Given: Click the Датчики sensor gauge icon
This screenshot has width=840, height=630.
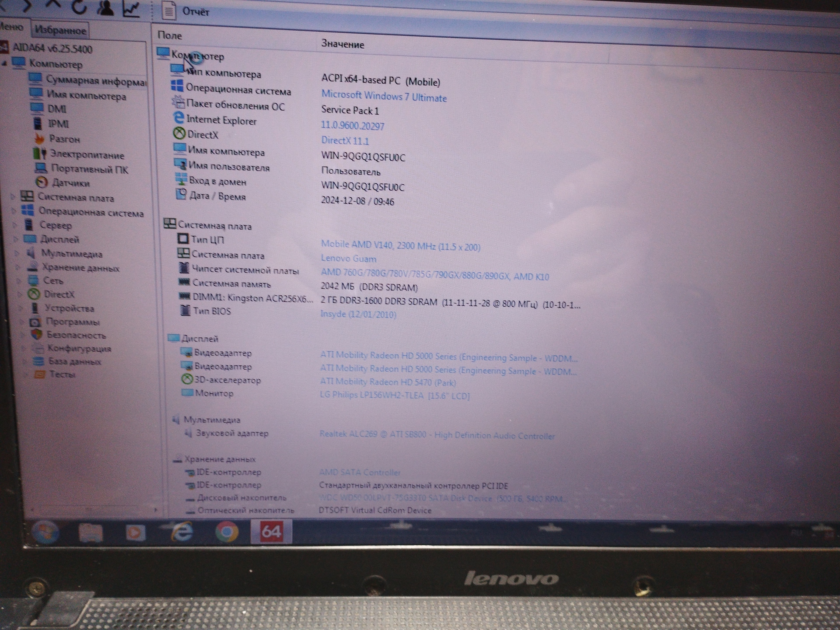Looking at the screenshot, I should (x=41, y=182).
